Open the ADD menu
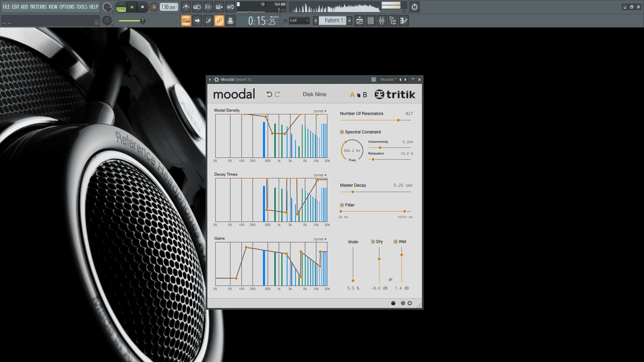Viewport: 644px width, 362px height. (24, 7)
